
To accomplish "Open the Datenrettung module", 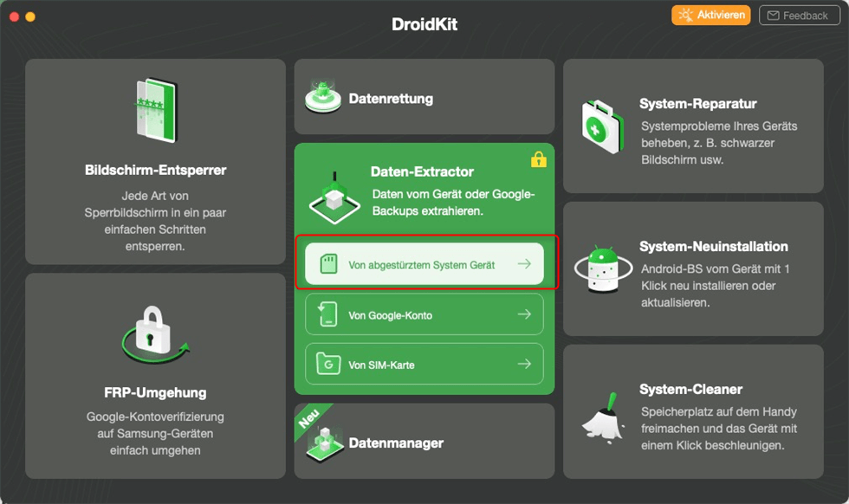I will pos(424,97).
